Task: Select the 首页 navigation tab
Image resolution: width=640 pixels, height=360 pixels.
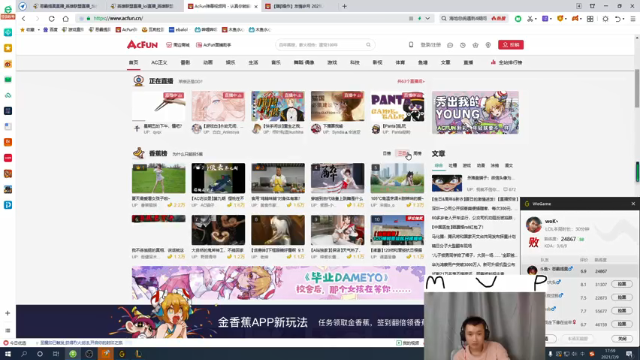Action: pyautogui.click(x=133, y=62)
